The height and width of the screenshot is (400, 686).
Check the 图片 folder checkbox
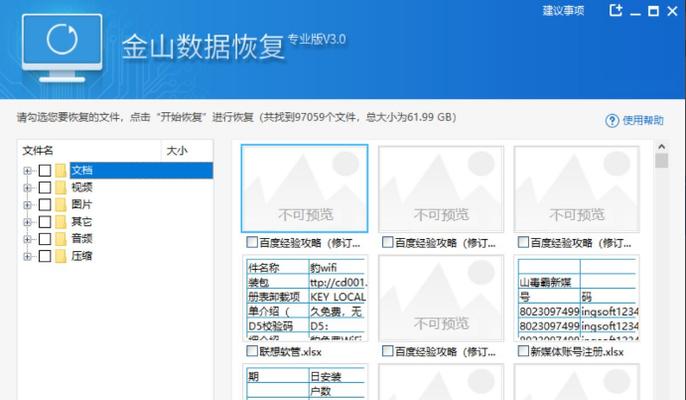[45, 205]
